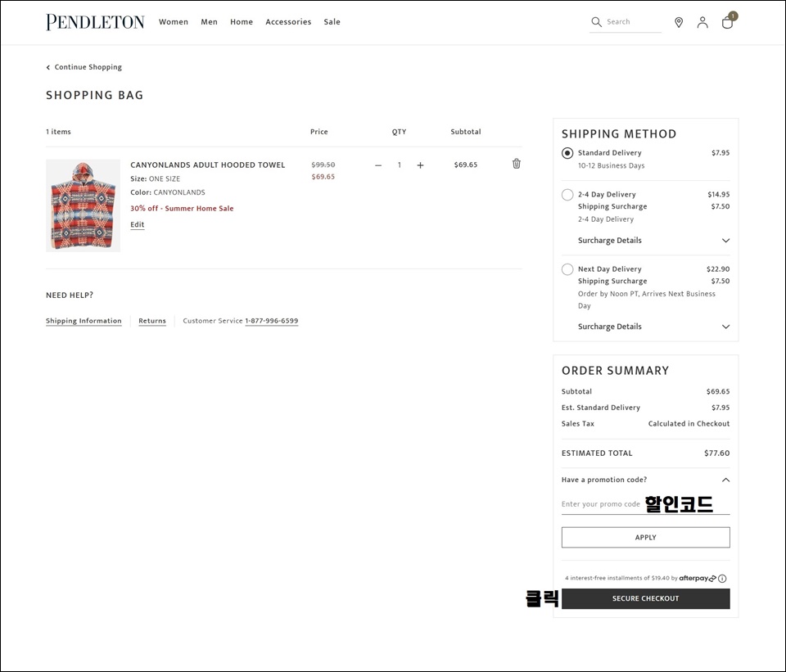Click the search magnifier icon
The image size is (786, 672).
596,22
